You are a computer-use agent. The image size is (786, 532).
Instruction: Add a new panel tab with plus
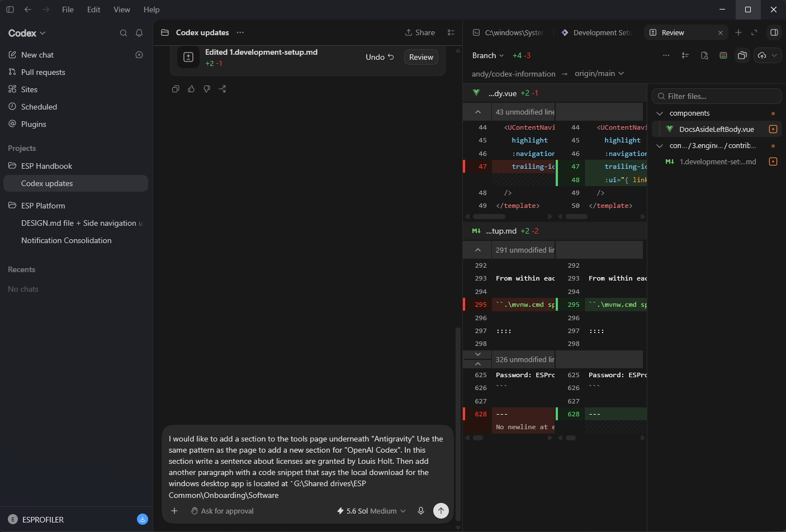(738, 32)
